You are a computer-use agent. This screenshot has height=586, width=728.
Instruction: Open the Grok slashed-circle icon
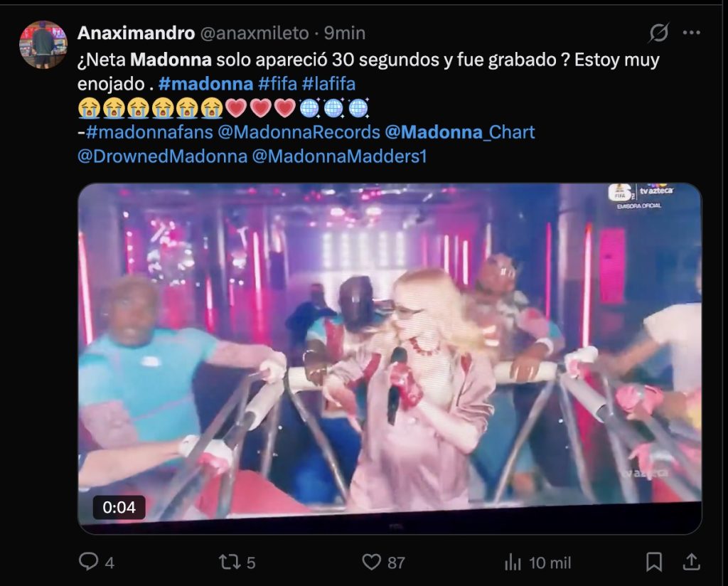coord(659,33)
